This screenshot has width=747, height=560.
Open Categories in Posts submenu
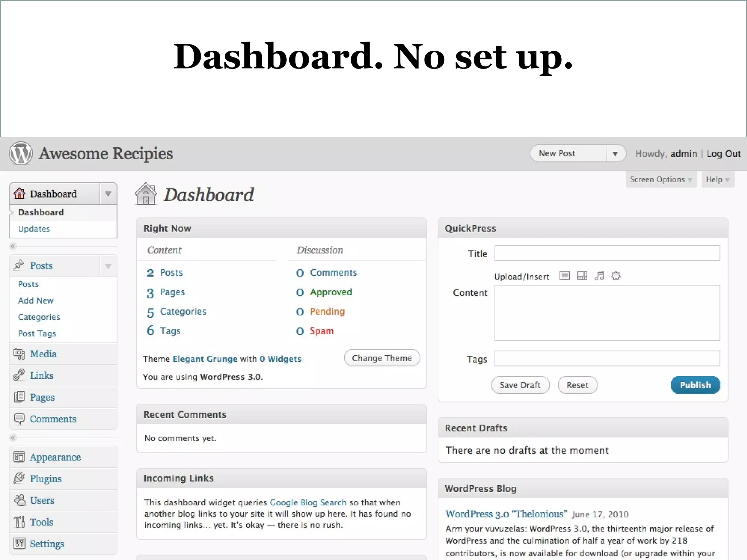point(39,317)
